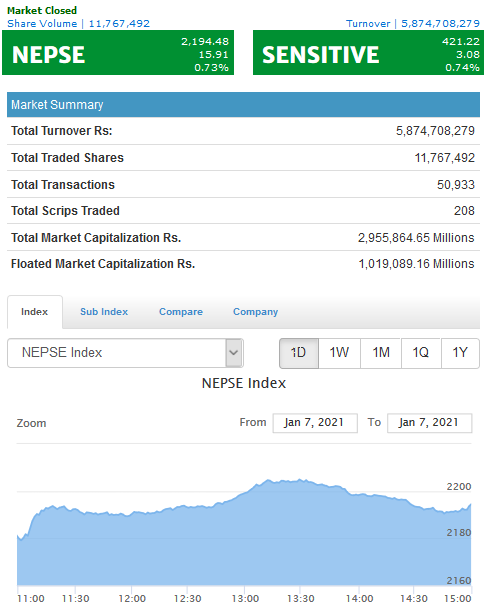Open the Compare tab
Screen dimensions: 492x607
[x=181, y=312]
